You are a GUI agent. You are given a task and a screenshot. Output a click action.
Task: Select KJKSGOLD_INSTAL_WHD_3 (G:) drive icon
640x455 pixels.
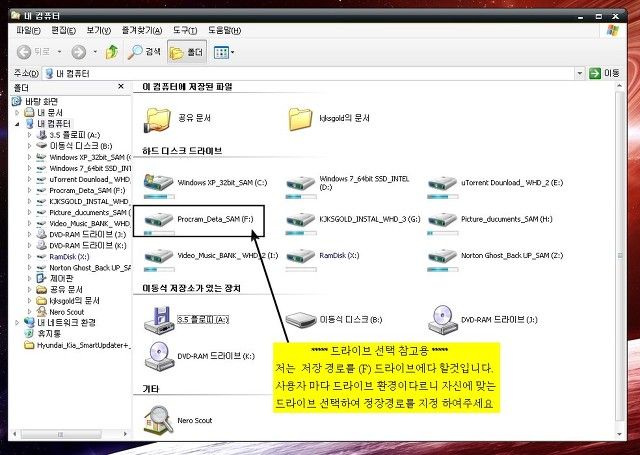click(x=300, y=220)
